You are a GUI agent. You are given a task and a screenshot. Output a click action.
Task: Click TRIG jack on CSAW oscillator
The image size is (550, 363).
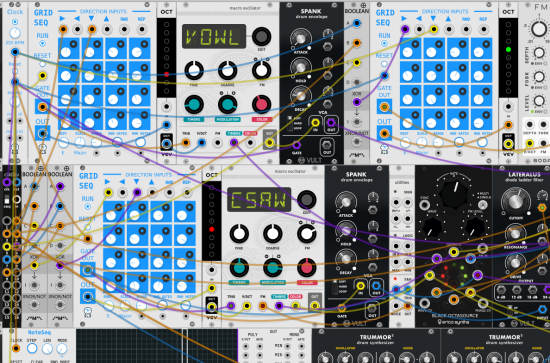231,306
